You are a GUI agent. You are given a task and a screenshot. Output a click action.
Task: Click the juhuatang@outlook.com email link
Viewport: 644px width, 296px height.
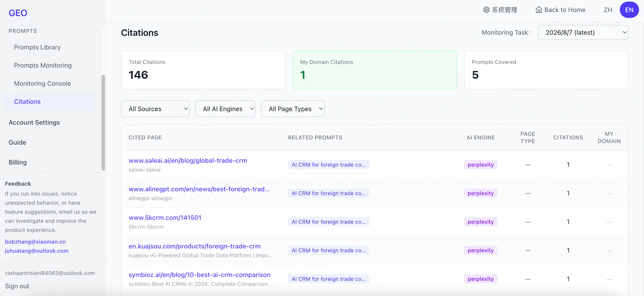36,251
